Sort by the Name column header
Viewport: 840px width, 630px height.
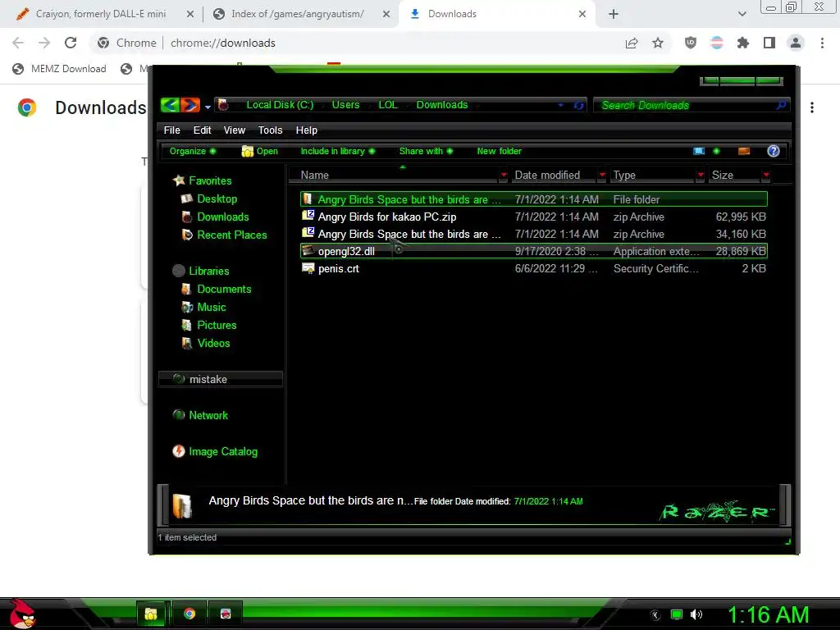[395, 176]
